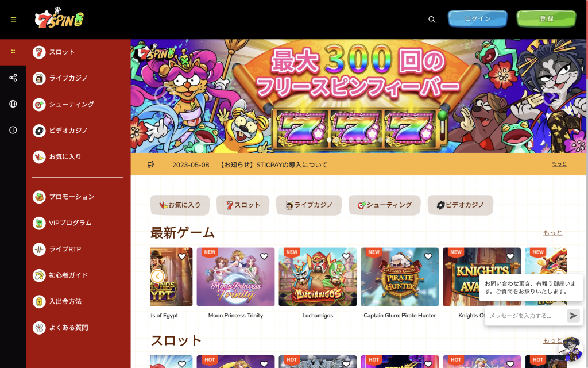Favorite Moon Princess Trinity with heart
The height and width of the screenshot is (368, 588).
point(264,256)
